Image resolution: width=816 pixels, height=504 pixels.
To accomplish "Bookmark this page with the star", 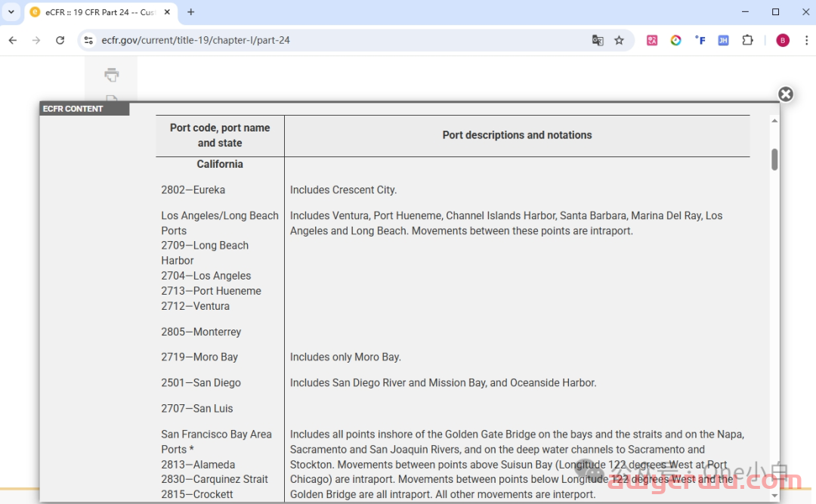I will [619, 40].
